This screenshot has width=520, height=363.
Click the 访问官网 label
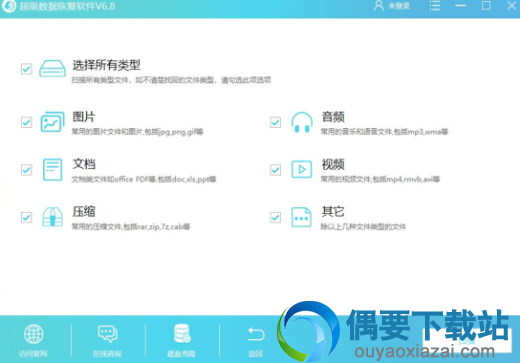tap(33, 354)
